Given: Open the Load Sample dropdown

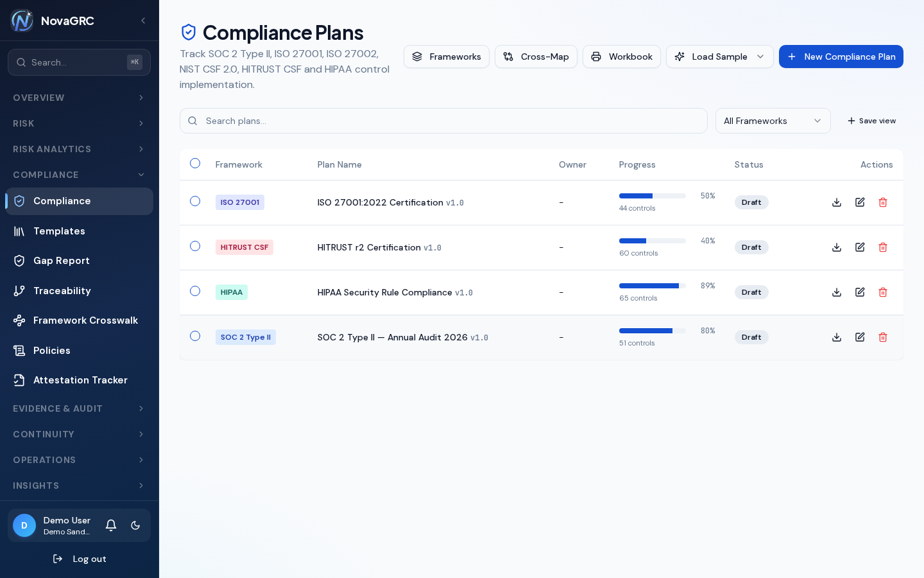Looking at the screenshot, I should [720, 57].
